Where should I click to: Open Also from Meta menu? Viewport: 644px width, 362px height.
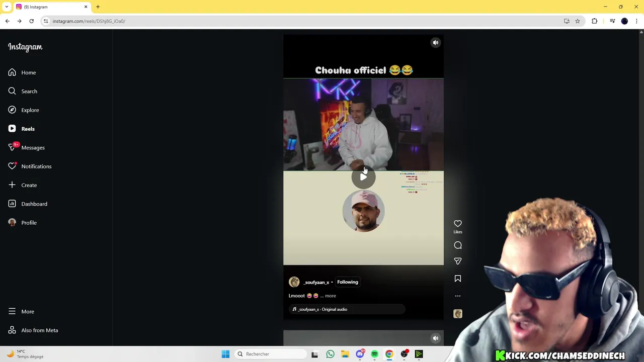point(33,330)
